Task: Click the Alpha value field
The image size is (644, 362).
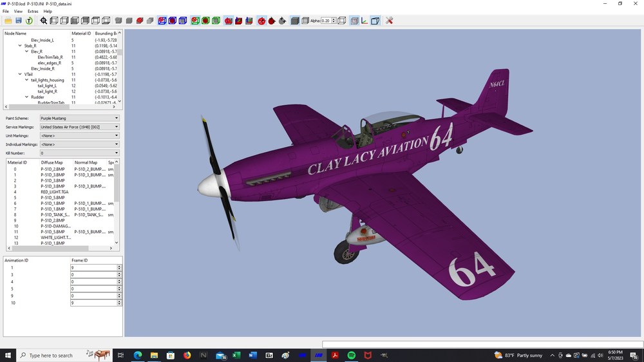Action: click(x=326, y=21)
